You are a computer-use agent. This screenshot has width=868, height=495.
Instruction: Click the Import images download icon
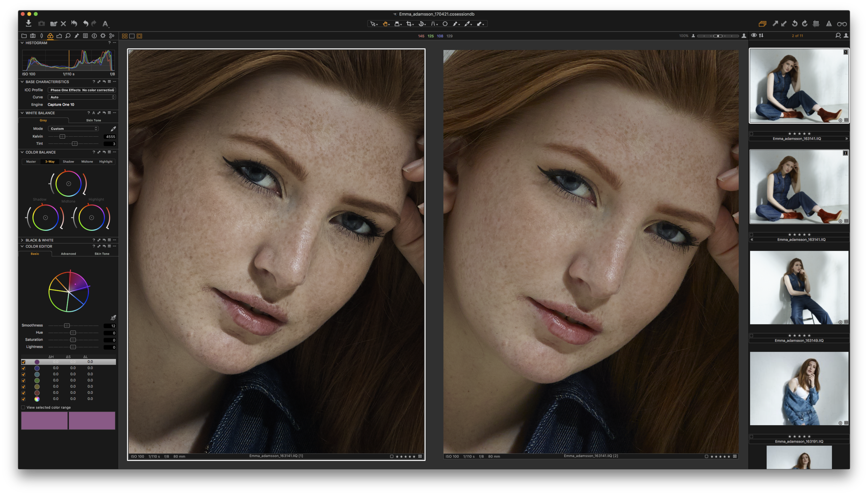(x=28, y=23)
